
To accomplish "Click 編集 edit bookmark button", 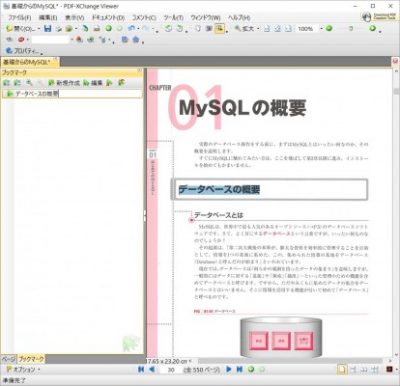I will [93, 83].
